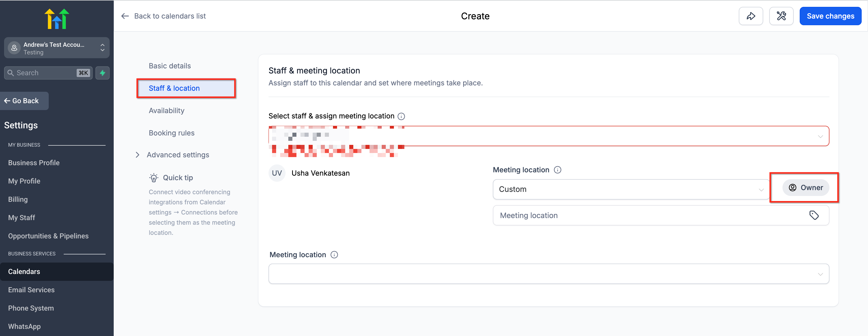Open the Booking rules tab
The width and height of the screenshot is (868, 336).
click(172, 133)
